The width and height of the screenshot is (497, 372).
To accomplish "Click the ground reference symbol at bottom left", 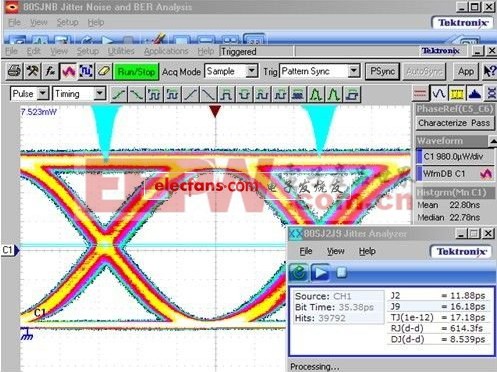I will tap(27, 333).
